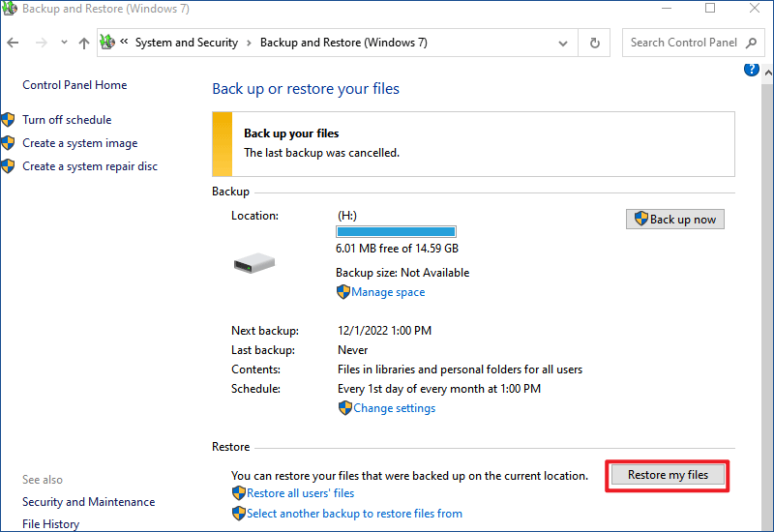Viewport: 774px width, 532px height.
Task: Click Backup size: Not Available text
Action: [x=402, y=273]
